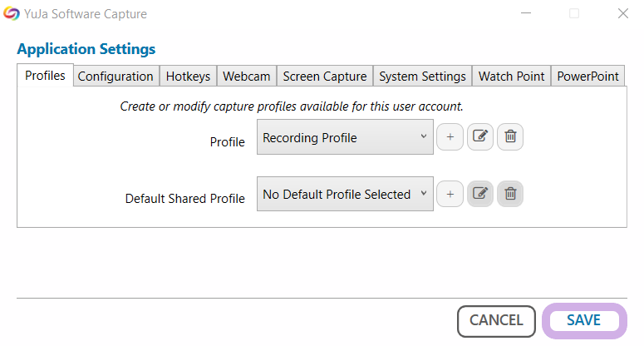Edit the Default Shared Profile pencil icon
This screenshot has width=644, height=346.
(479, 194)
